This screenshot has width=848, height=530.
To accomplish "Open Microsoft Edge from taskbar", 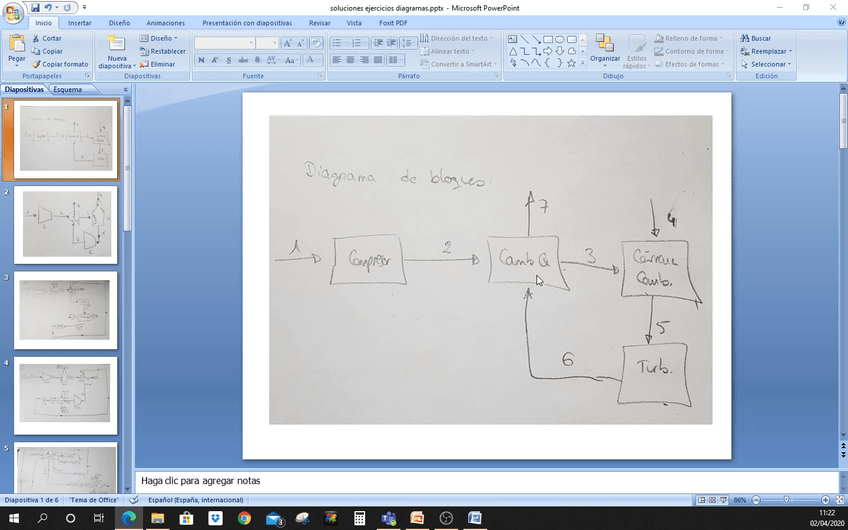I will (128, 518).
